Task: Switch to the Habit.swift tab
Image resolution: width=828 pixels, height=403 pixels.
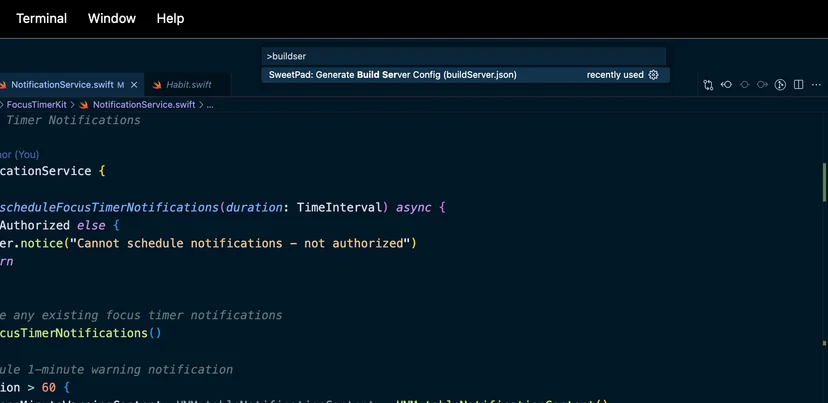Action: tap(189, 85)
